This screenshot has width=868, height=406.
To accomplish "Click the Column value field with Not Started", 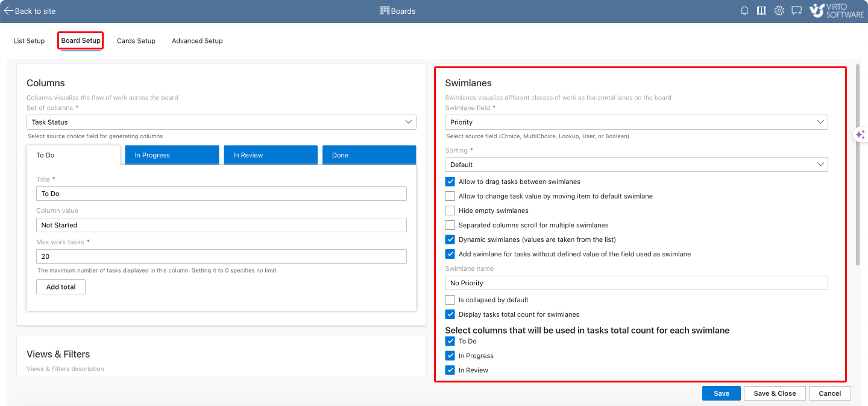I will coord(221,225).
